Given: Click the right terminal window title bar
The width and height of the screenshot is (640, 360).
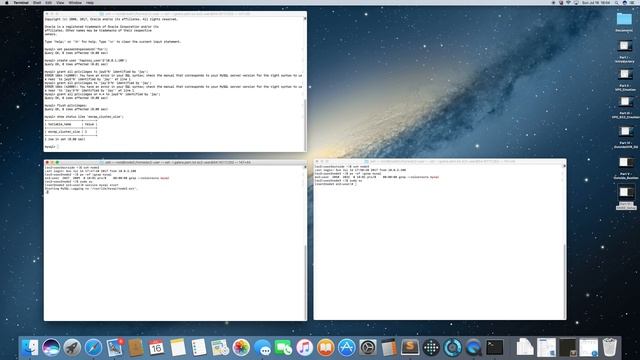Looking at the screenshot, I should (440, 161).
